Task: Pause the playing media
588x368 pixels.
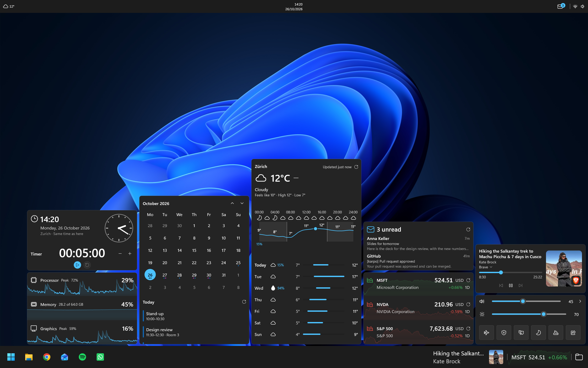Action: pos(511,285)
